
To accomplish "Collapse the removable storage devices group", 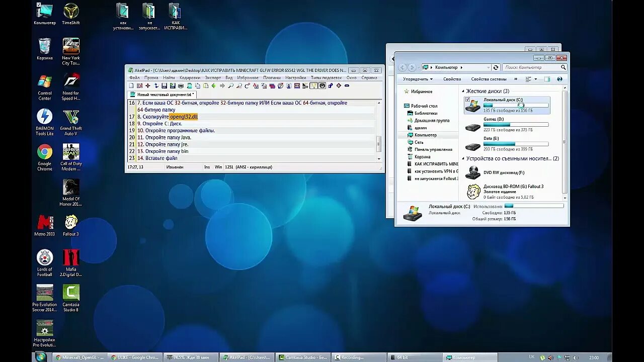I will (463, 158).
